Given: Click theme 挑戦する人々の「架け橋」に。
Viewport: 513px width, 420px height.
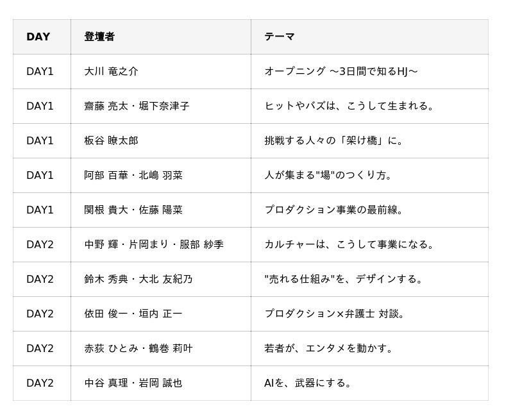Looking at the screenshot, I should click(333, 140).
